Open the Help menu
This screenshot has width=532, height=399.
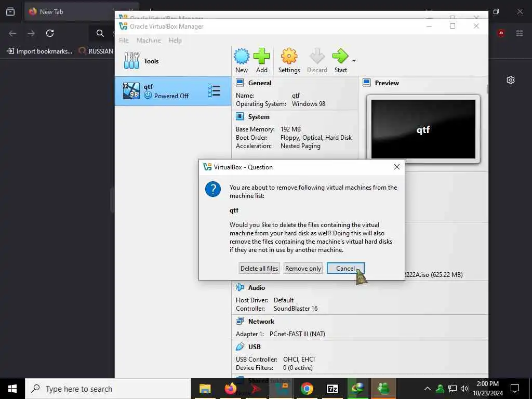click(x=175, y=41)
